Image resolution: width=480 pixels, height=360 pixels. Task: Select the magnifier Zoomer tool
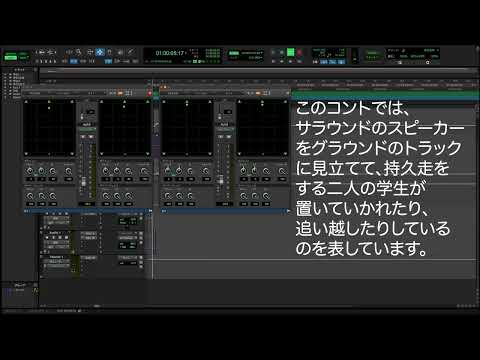(x=78, y=52)
